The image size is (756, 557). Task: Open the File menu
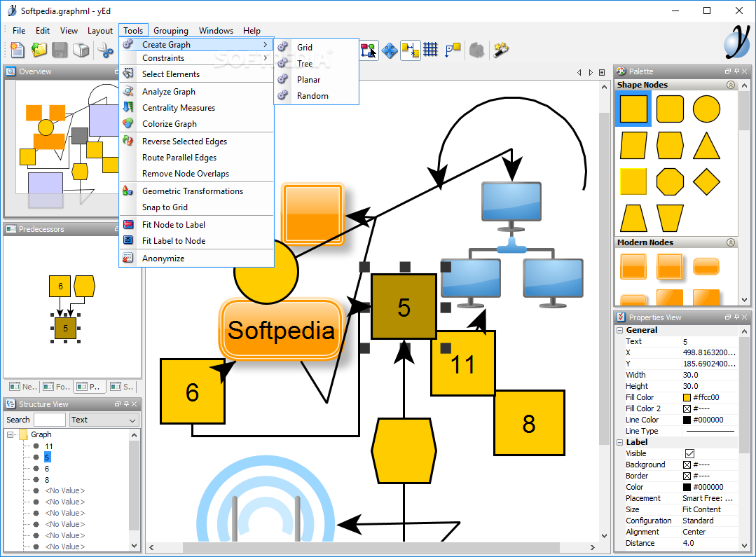(19, 30)
